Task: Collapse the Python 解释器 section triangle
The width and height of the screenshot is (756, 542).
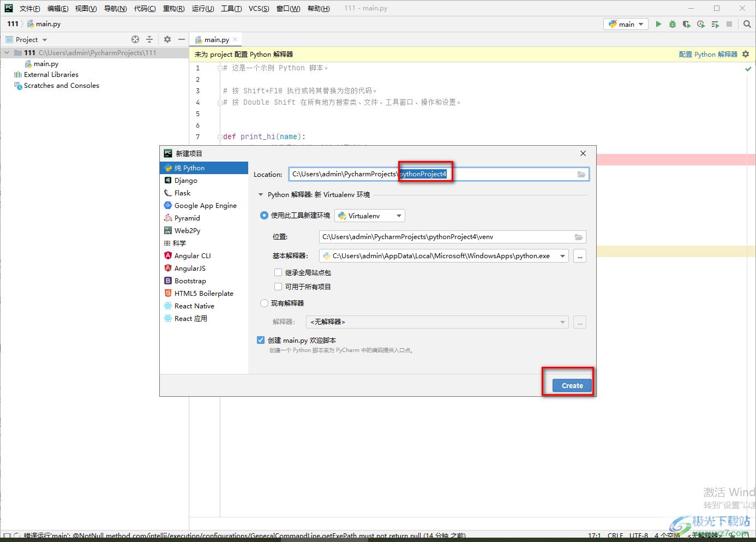Action: [261, 194]
